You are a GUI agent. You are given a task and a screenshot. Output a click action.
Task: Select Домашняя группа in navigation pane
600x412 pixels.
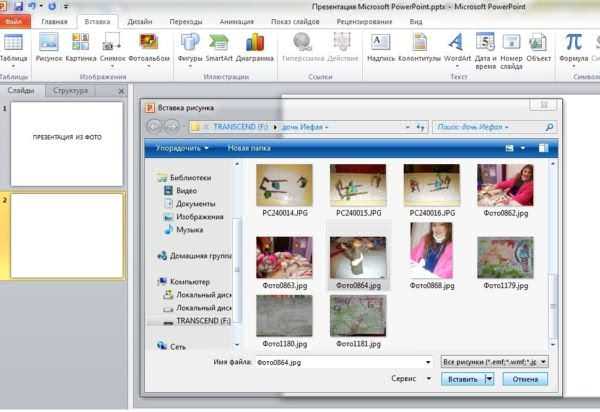pyautogui.click(x=195, y=256)
